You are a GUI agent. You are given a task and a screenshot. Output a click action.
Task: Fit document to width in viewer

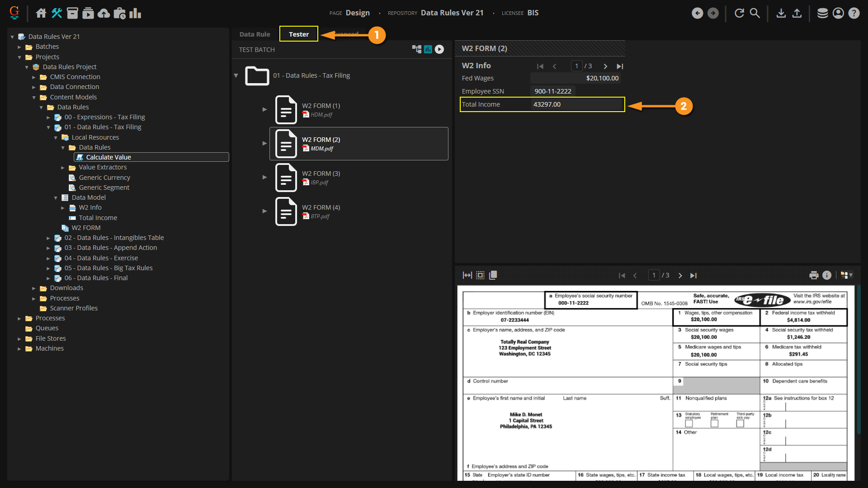click(x=467, y=275)
